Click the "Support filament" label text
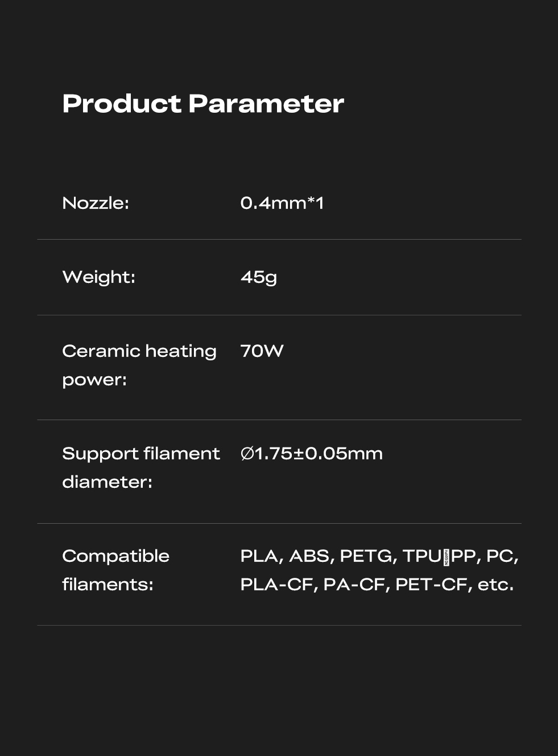 [x=140, y=454]
